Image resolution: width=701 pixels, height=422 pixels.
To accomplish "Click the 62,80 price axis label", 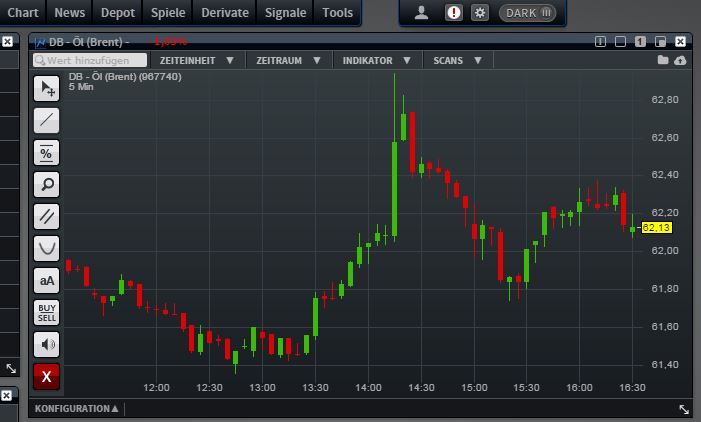I will click(x=665, y=99).
